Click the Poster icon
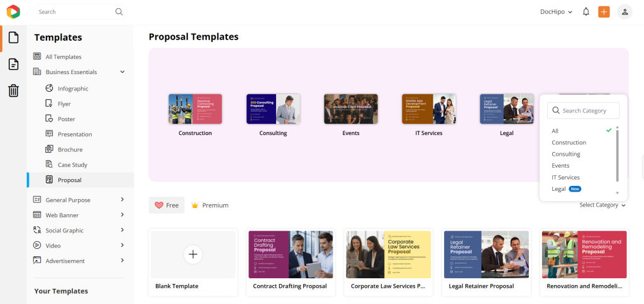 pyautogui.click(x=49, y=119)
